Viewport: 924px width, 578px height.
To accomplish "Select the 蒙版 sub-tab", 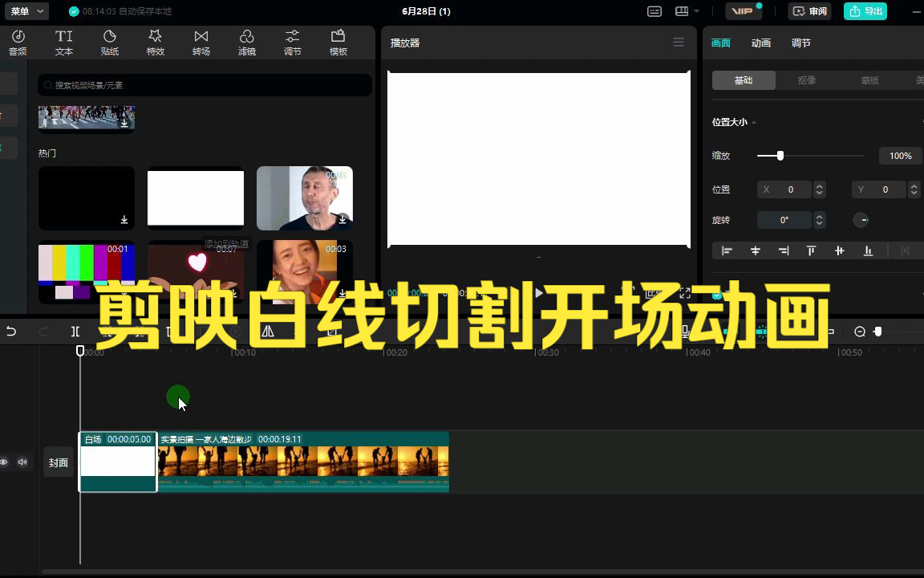I will tap(869, 80).
